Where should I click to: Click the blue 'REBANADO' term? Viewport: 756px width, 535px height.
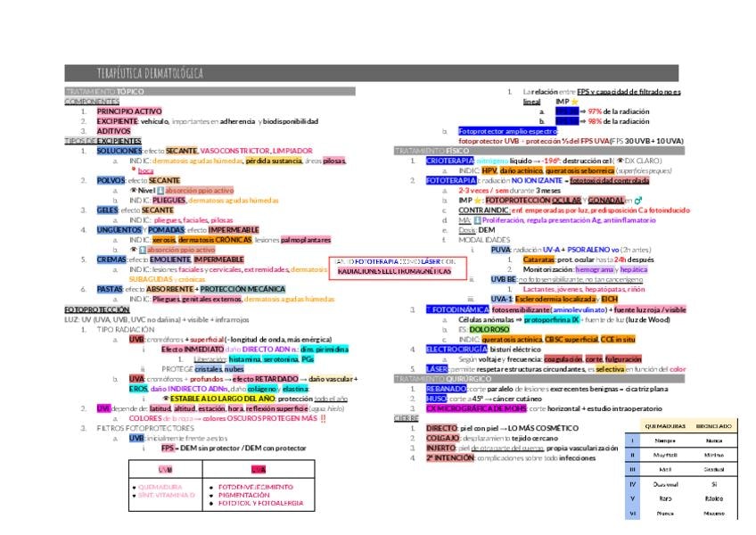446,389
